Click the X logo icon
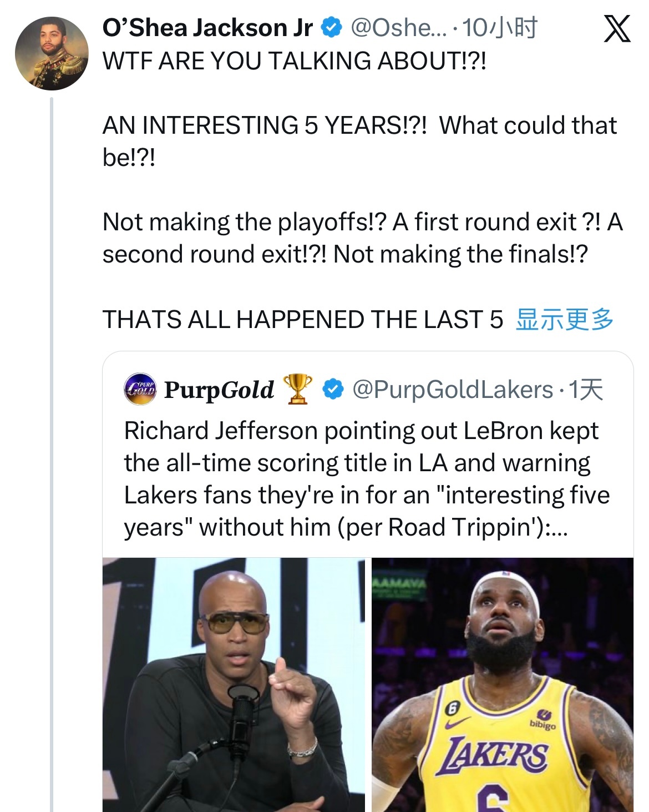This screenshot has height=812, width=649. [x=617, y=29]
